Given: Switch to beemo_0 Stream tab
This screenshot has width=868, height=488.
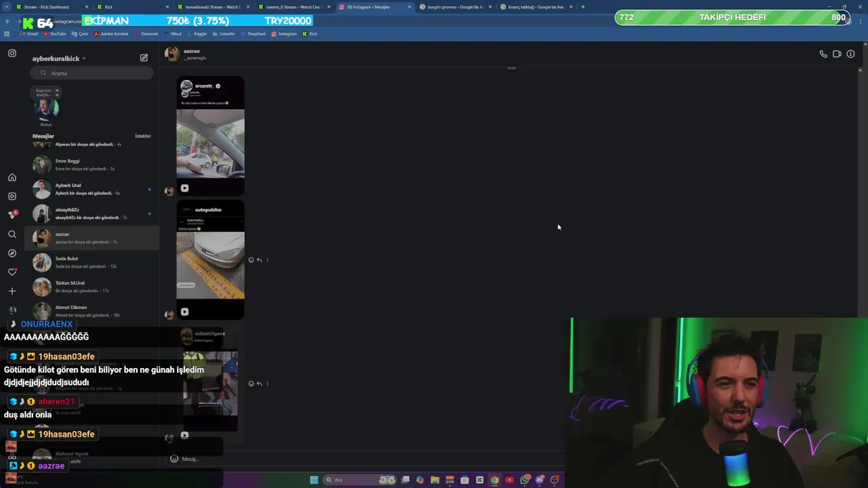Looking at the screenshot, I should pyautogui.click(x=294, y=7).
